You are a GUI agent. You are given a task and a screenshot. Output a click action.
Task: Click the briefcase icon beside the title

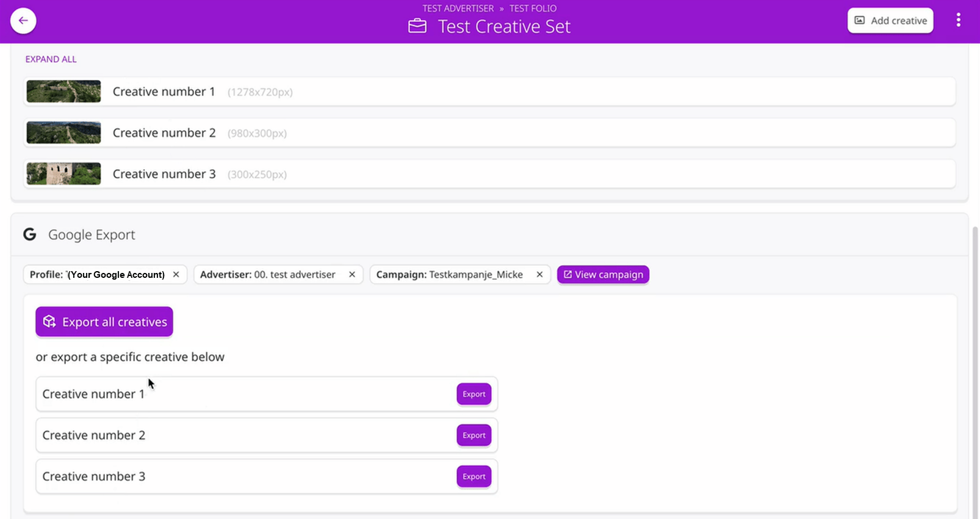coord(417,26)
